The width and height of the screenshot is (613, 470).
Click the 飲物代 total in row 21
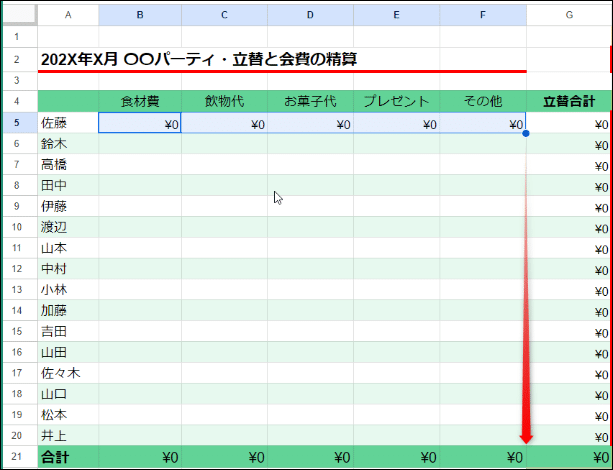[224, 456]
